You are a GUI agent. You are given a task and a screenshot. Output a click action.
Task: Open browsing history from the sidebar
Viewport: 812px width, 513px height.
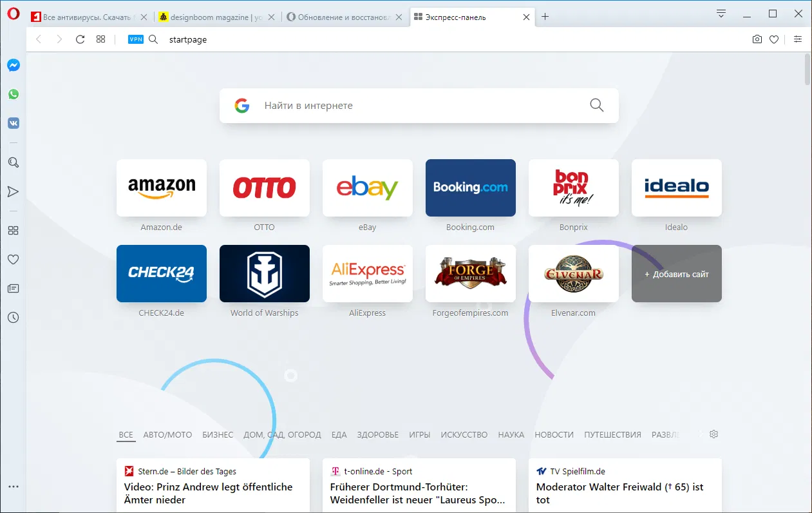(x=13, y=317)
